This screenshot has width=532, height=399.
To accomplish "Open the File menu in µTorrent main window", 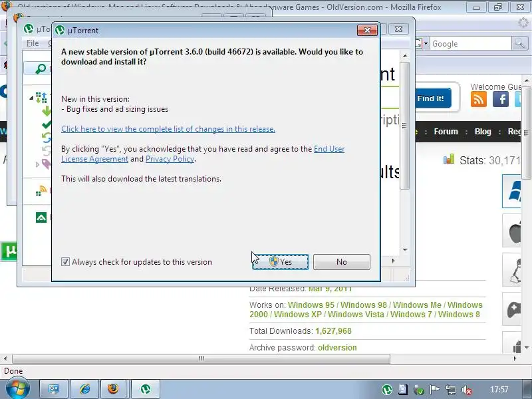I will 33,43.
